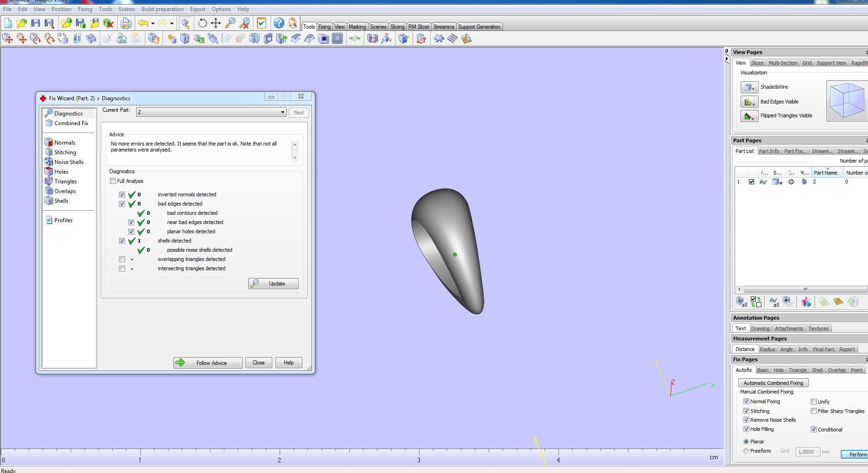Click the New Project icon in toolbar
This screenshot has height=473, width=868.
click(8, 23)
